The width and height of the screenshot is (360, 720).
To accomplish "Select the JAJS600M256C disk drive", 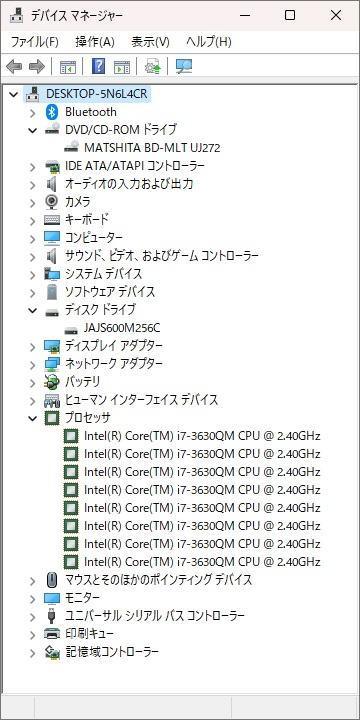I will (122, 328).
